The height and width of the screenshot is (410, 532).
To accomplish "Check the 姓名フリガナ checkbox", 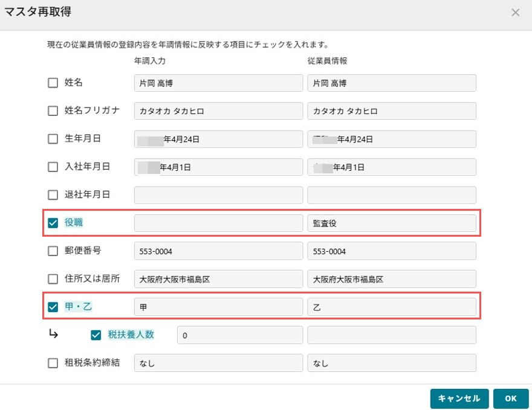I will click(53, 111).
